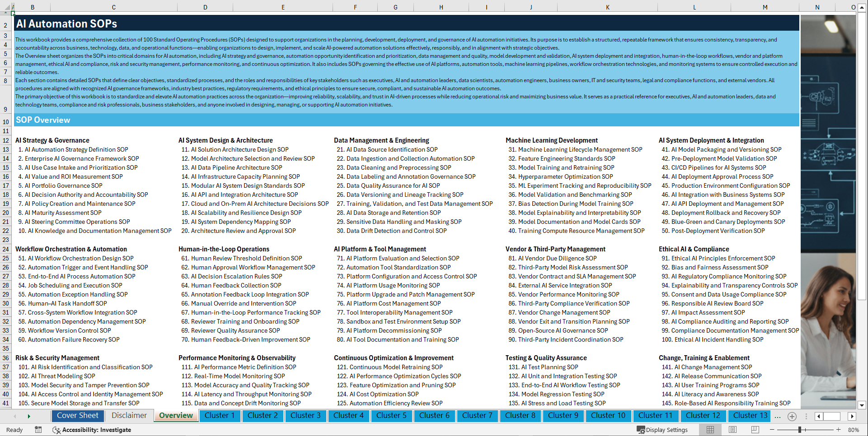
Task: Zoom in with the plus icon
Action: coord(839,430)
